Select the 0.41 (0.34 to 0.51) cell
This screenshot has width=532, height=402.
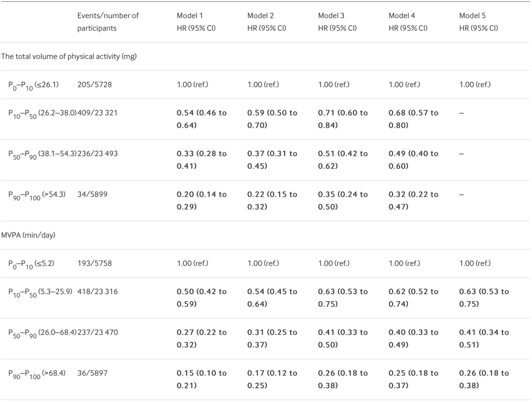coord(484,338)
